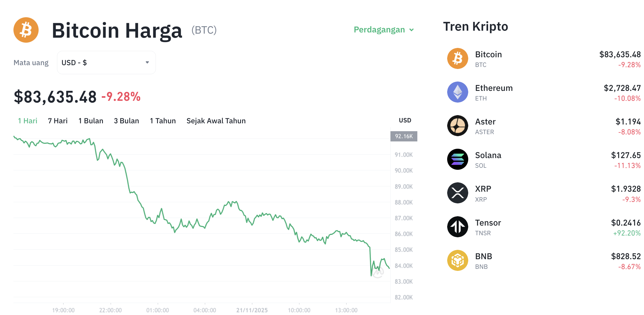Click the Bitcoin logo next to the page title
The height and width of the screenshot is (315, 644).
click(26, 30)
